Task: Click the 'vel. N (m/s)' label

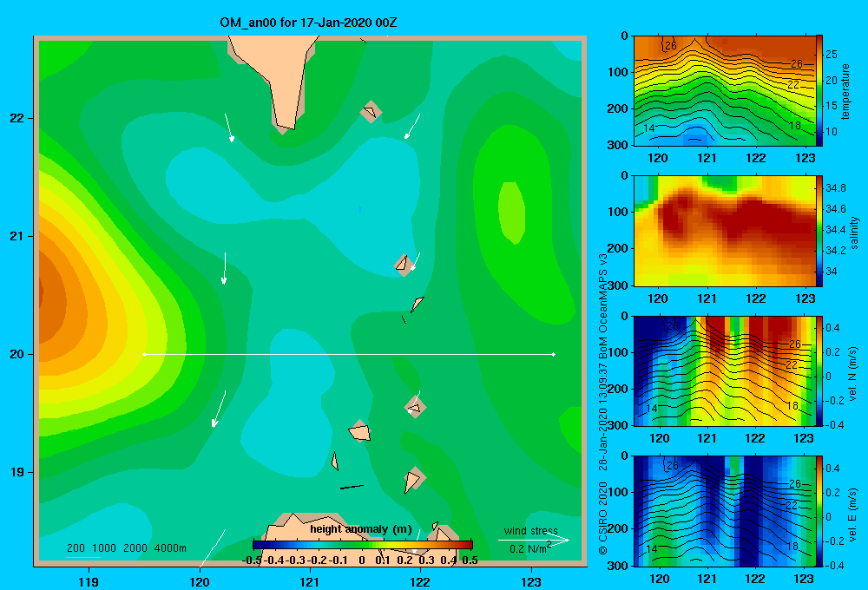Action: pyautogui.click(x=853, y=373)
